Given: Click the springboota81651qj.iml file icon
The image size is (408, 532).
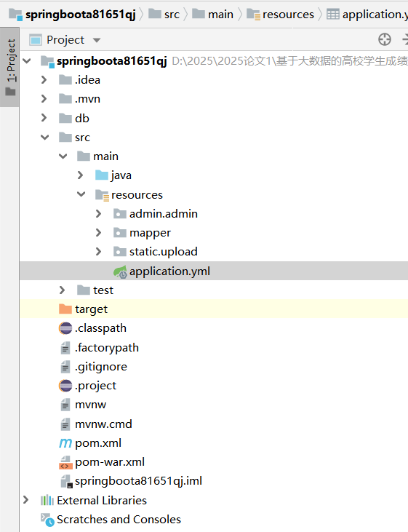Looking at the screenshot, I should click(66, 482).
